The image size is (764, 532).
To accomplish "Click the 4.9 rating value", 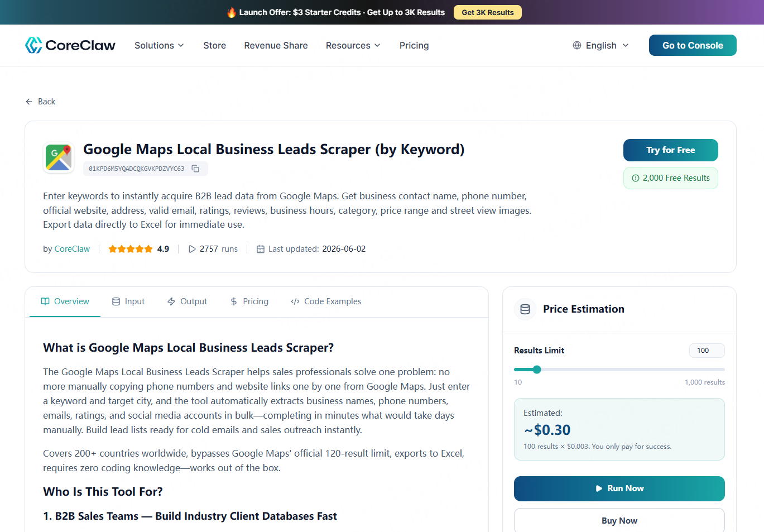I will tap(163, 249).
